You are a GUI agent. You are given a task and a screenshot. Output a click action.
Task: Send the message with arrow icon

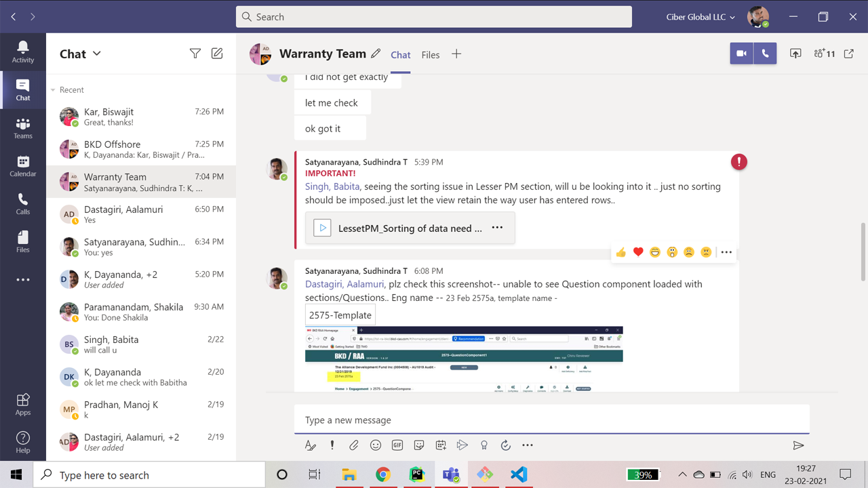[798, 445]
